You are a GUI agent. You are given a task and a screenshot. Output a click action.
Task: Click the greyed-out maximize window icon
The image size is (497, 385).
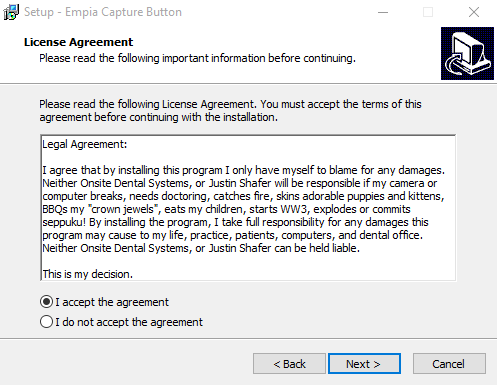[428, 12]
